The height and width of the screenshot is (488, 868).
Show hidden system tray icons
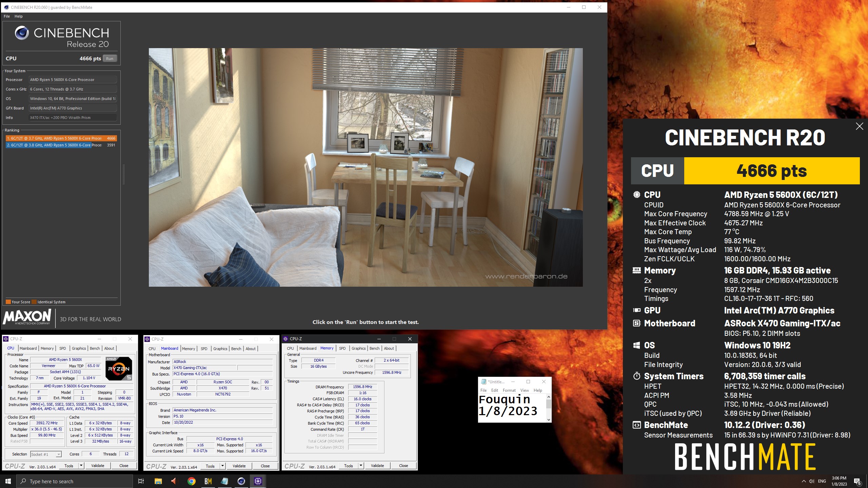tap(804, 481)
